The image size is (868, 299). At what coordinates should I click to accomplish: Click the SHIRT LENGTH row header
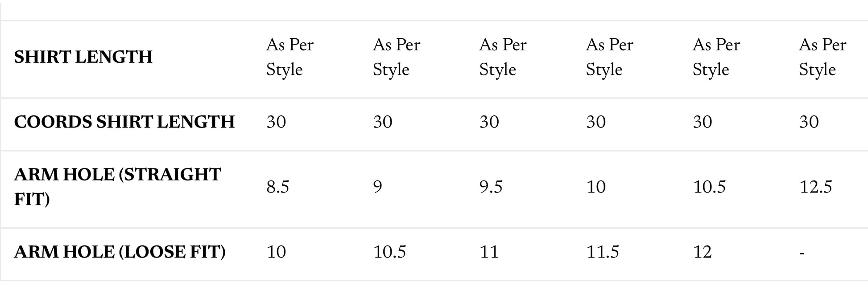point(83,57)
